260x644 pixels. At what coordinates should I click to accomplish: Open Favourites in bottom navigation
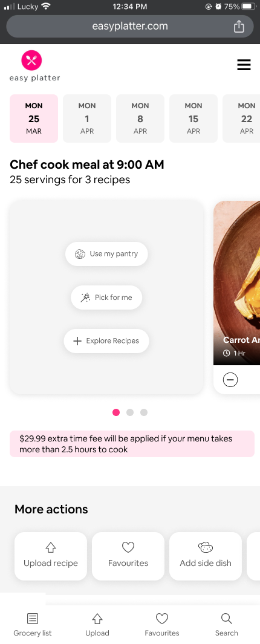pos(162,624)
